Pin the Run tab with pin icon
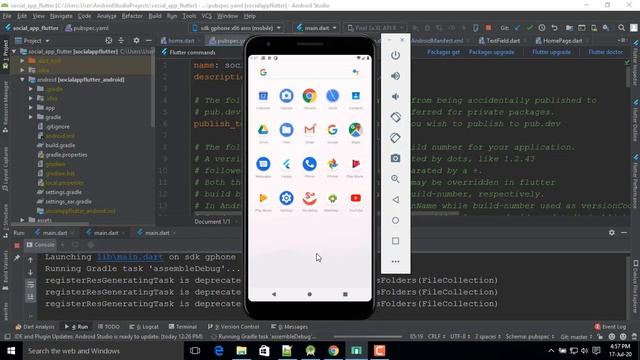This screenshot has height=360, width=640. coord(17,258)
